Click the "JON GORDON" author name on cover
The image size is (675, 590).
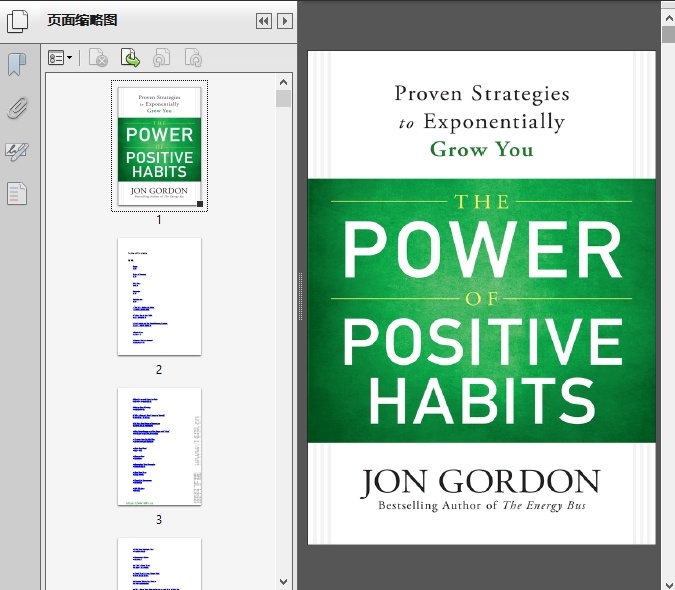(x=480, y=482)
